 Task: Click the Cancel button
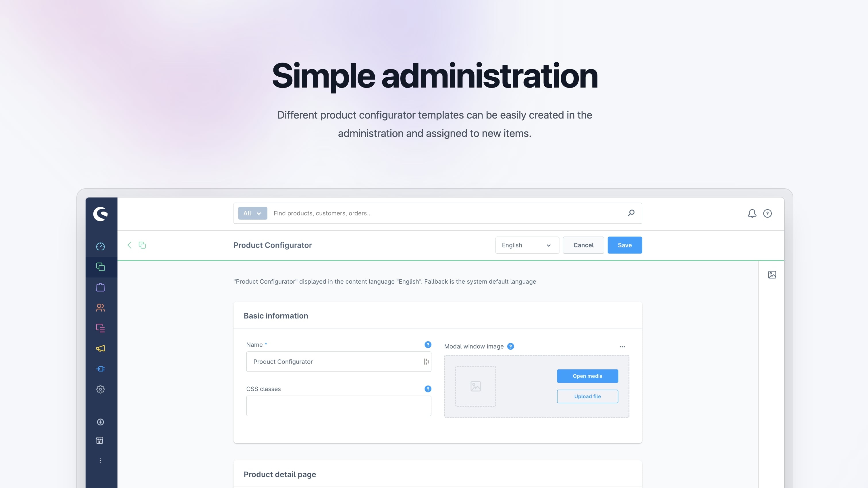tap(583, 245)
